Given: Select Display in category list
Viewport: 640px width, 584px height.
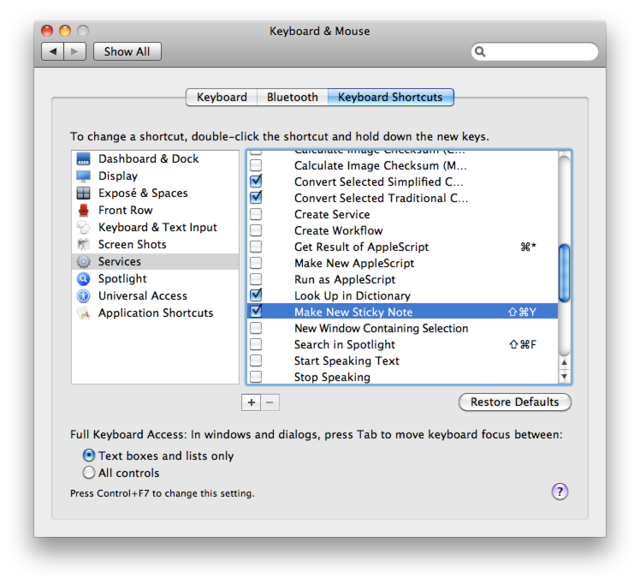Looking at the screenshot, I should pos(155,176).
